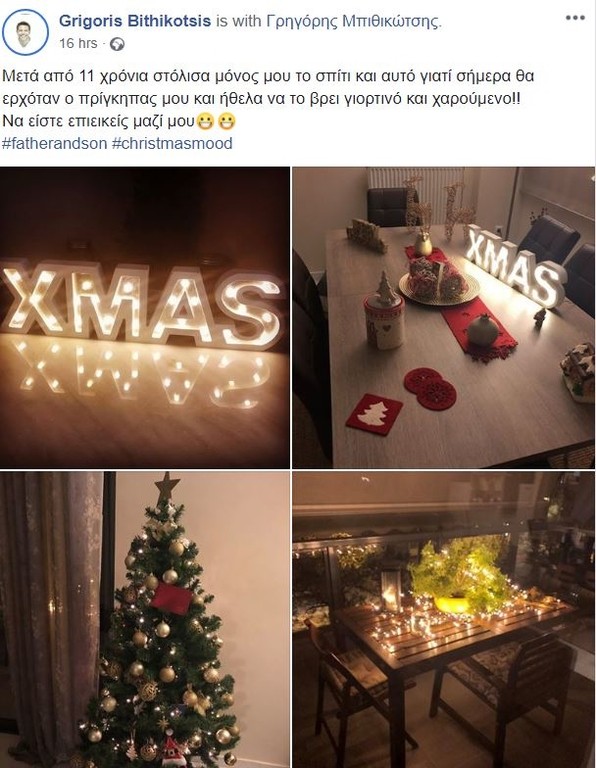View the decorated dining table photo

tap(444, 317)
